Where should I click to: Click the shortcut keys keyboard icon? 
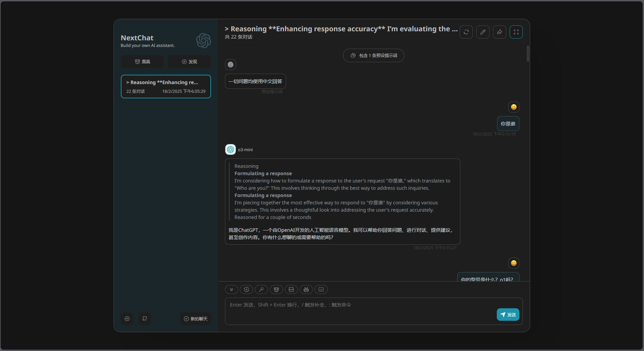tap(321, 289)
